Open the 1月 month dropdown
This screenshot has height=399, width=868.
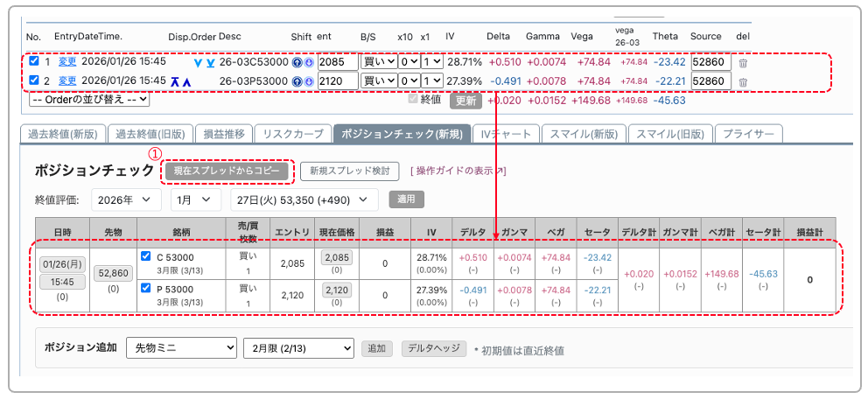click(x=196, y=199)
